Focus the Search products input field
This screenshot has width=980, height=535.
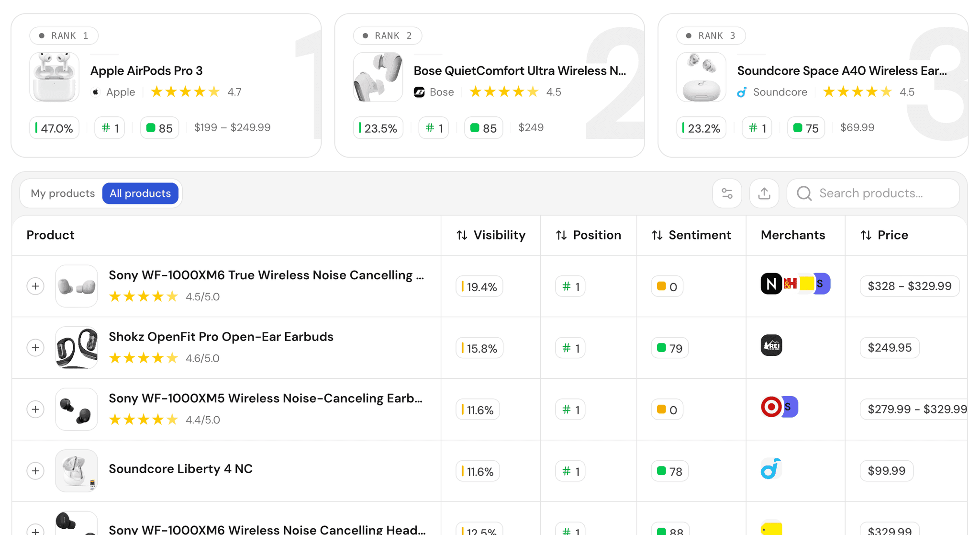point(873,194)
